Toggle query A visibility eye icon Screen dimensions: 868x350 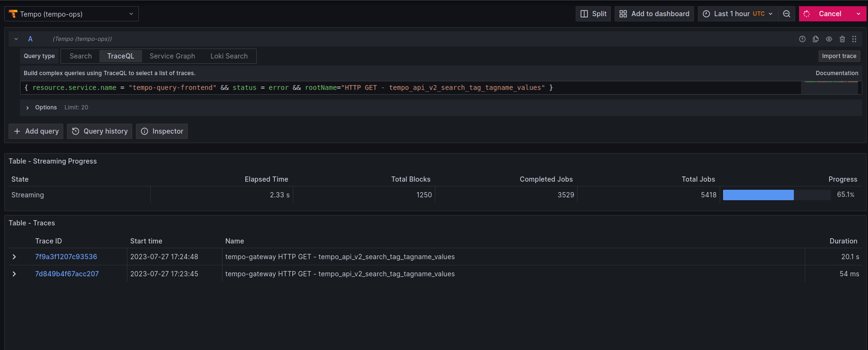pyautogui.click(x=829, y=39)
